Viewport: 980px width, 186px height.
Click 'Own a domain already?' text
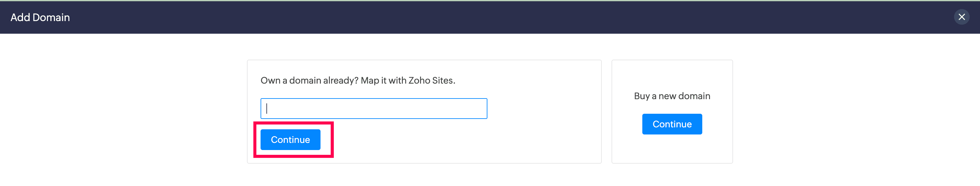(x=309, y=81)
